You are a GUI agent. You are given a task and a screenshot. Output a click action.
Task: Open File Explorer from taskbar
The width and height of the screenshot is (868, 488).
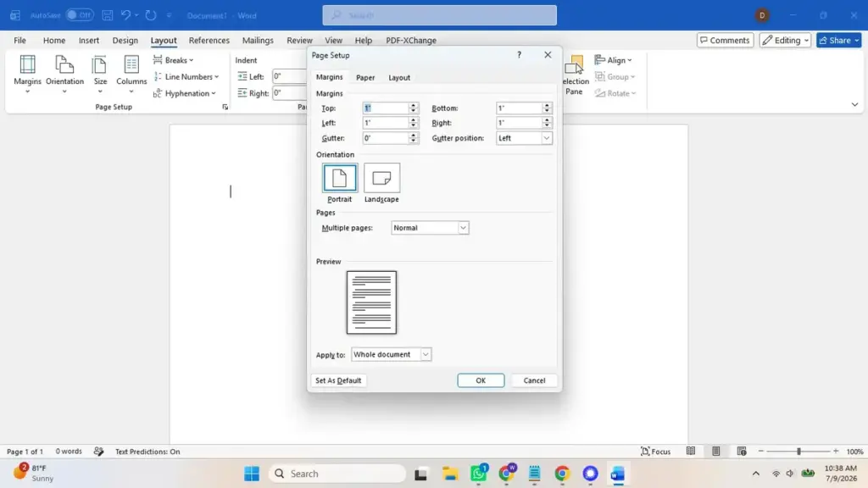[x=450, y=474]
